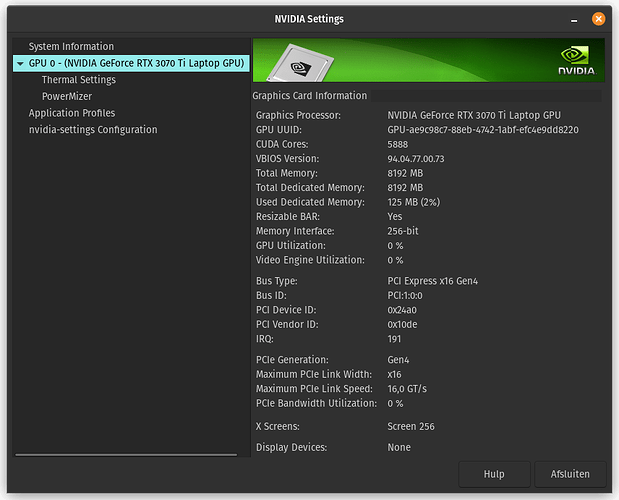Click Maximum PCIe Link Width x16
The image size is (619, 500).
click(x=394, y=375)
